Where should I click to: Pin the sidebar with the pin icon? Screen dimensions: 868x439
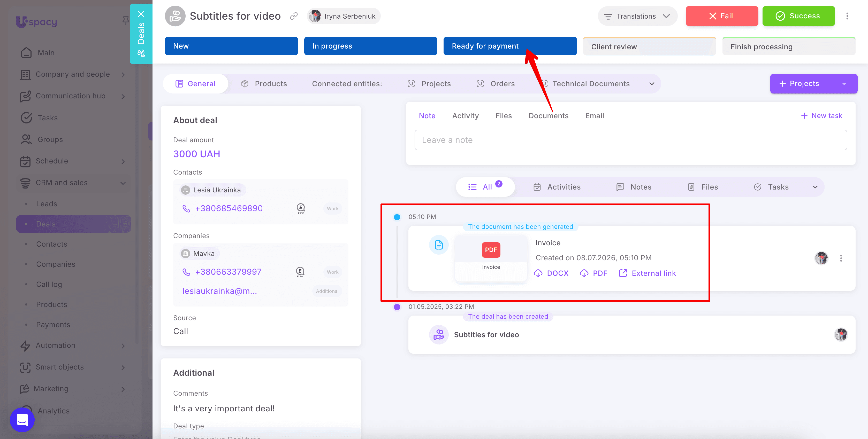point(125,21)
